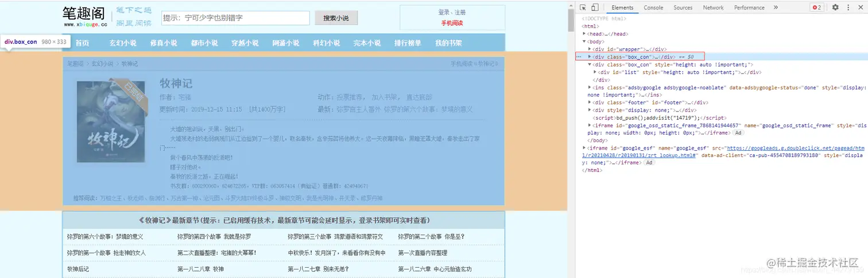Open DevTools three-dot customize menu

(848, 7)
